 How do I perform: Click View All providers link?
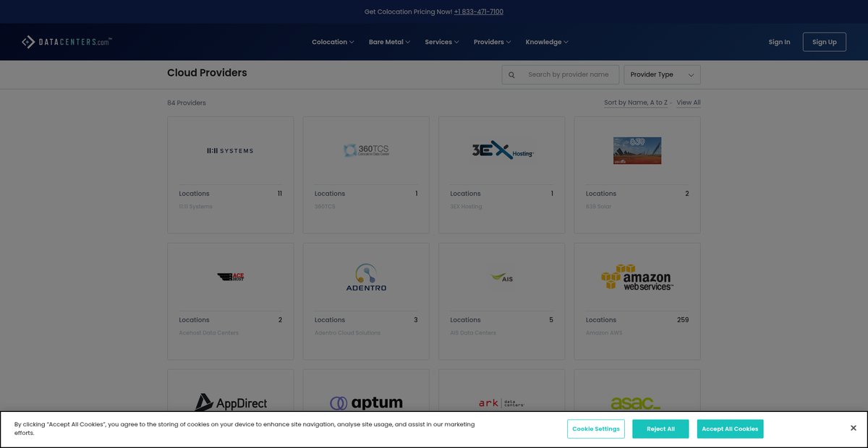(689, 103)
